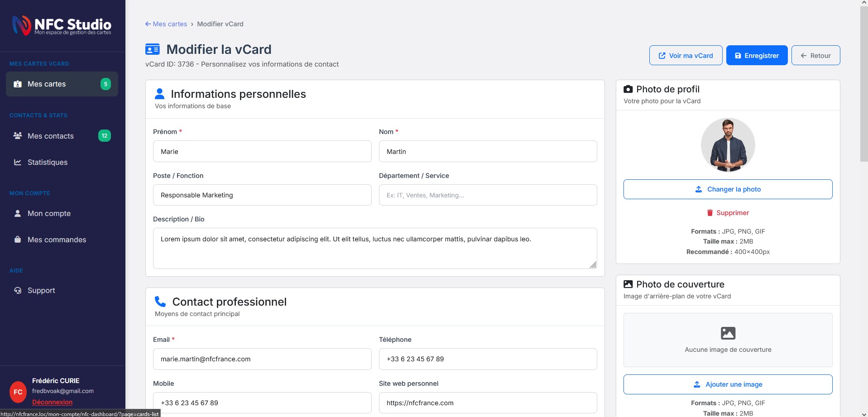Click the FC user avatar circle
The height and width of the screenshot is (417, 868).
[x=18, y=392]
